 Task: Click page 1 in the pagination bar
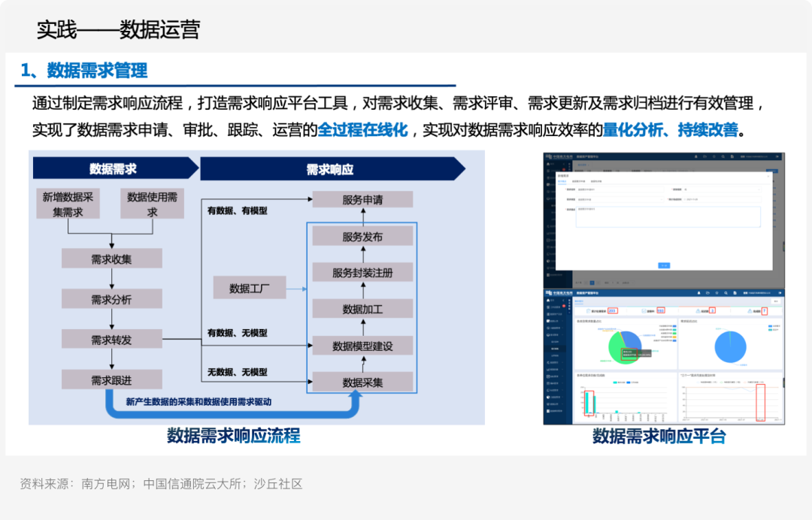pos(592,283)
